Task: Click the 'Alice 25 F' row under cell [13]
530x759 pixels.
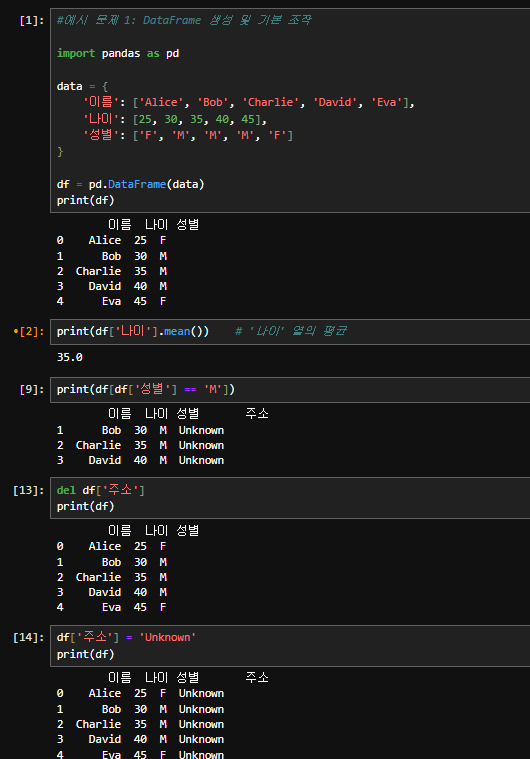Action: click(x=112, y=546)
